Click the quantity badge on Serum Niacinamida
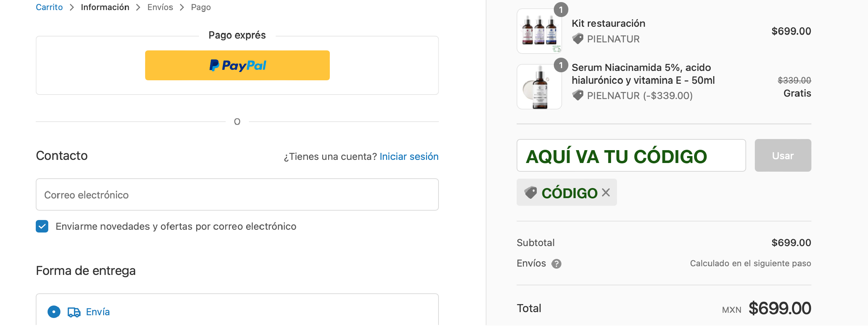This screenshot has height=326, width=868. coord(561,65)
